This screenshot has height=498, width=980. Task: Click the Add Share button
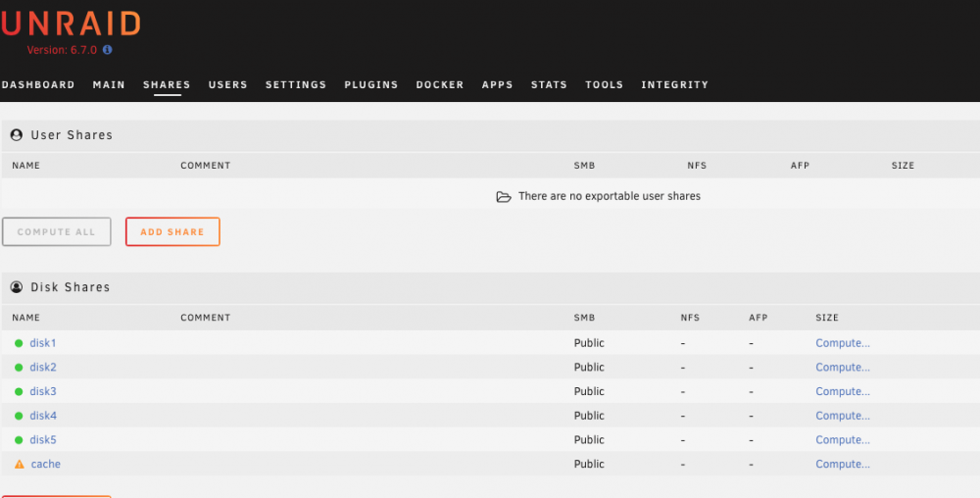[172, 231]
